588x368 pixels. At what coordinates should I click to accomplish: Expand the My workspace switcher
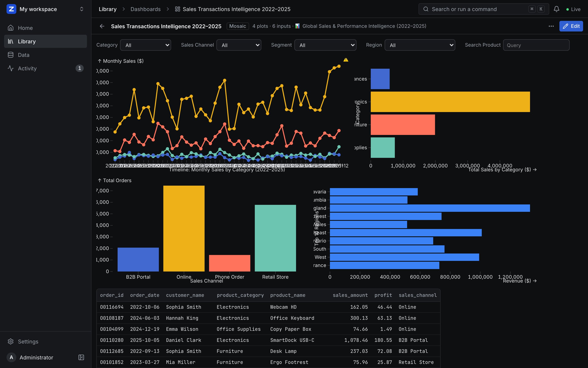click(x=82, y=9)
